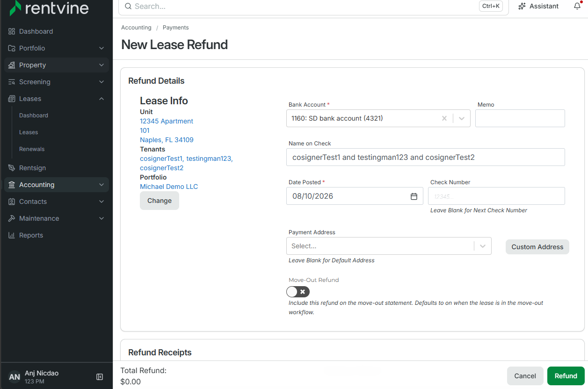Click the Date Posted field
Viewport: 588px width, 389px height.
(355, 196)
